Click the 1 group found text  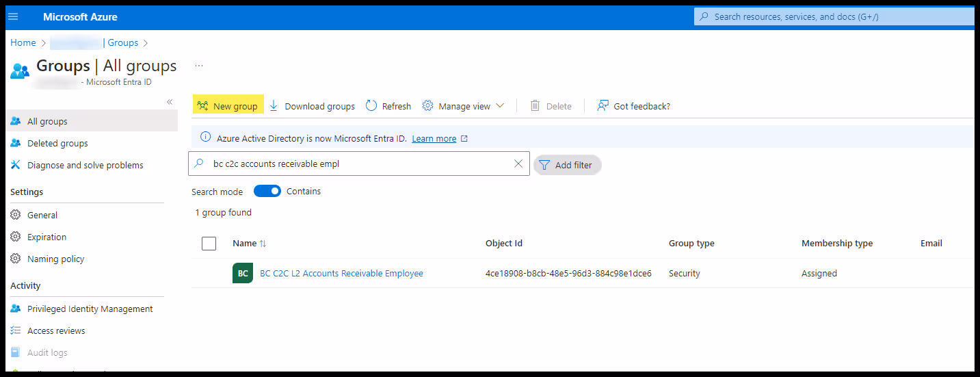pos(224,212)
